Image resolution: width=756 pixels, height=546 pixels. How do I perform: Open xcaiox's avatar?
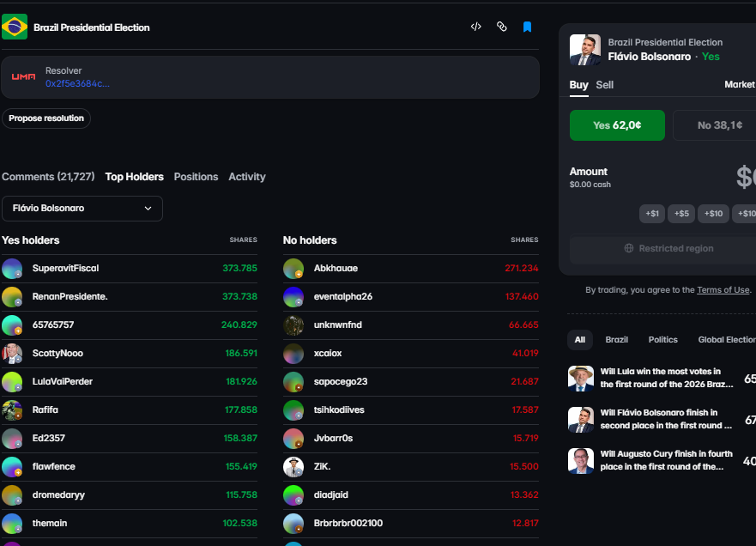tap(293, 354)
